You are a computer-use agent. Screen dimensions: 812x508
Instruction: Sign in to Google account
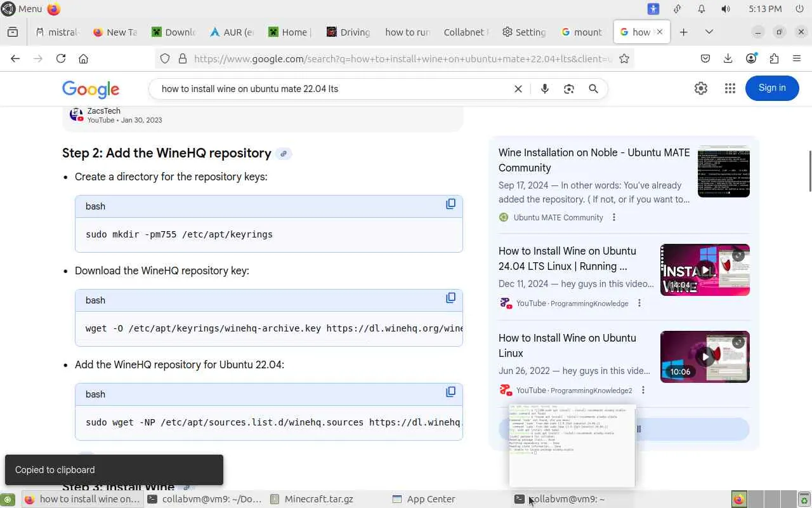tap(772, 88)
